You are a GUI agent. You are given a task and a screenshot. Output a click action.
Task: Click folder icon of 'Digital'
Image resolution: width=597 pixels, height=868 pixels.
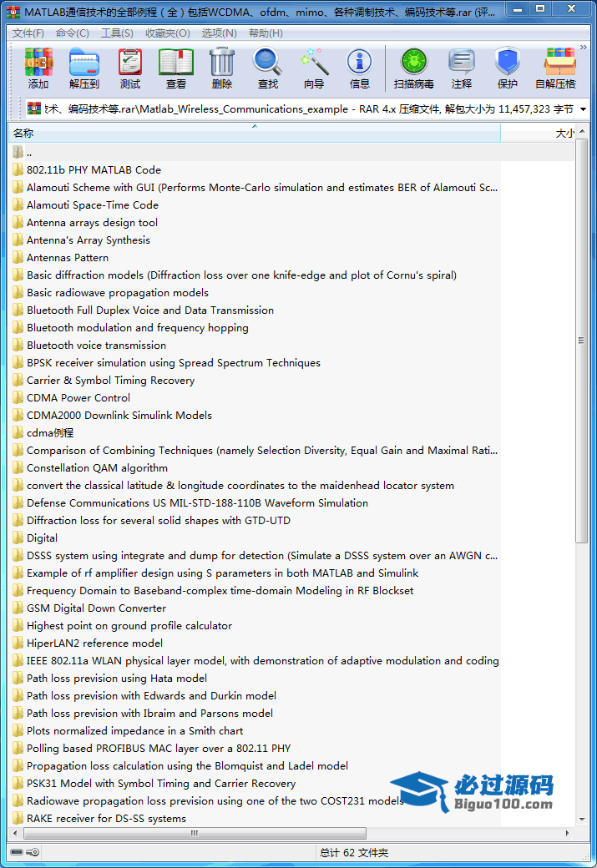coord(18,538)
